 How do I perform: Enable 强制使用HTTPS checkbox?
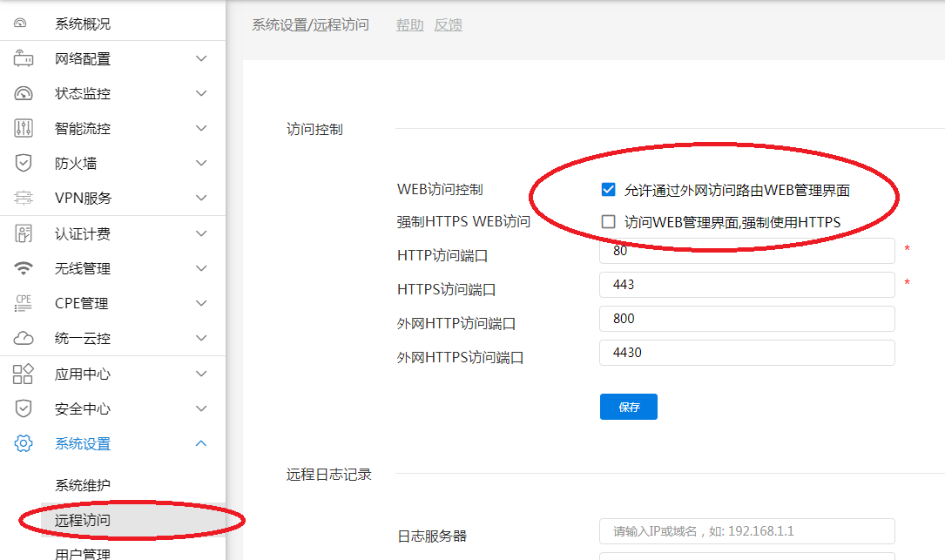(x=608, y=222)
